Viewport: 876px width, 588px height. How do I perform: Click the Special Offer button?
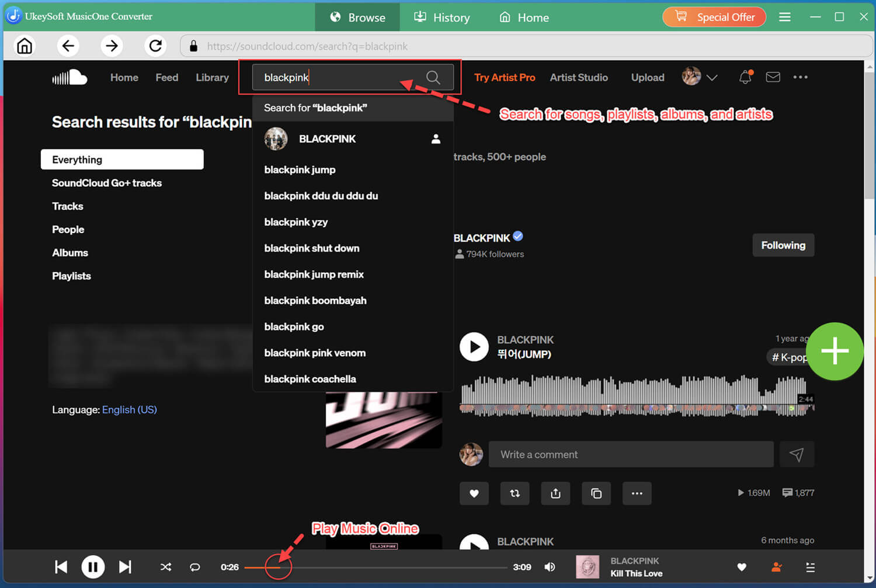tap(714, 17)
